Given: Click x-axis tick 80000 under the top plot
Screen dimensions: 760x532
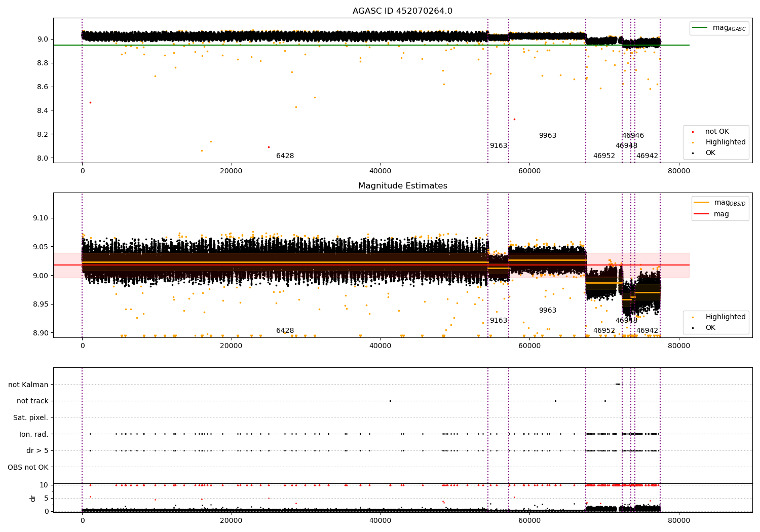Looking at the screenshot, I should coord(678,171).
